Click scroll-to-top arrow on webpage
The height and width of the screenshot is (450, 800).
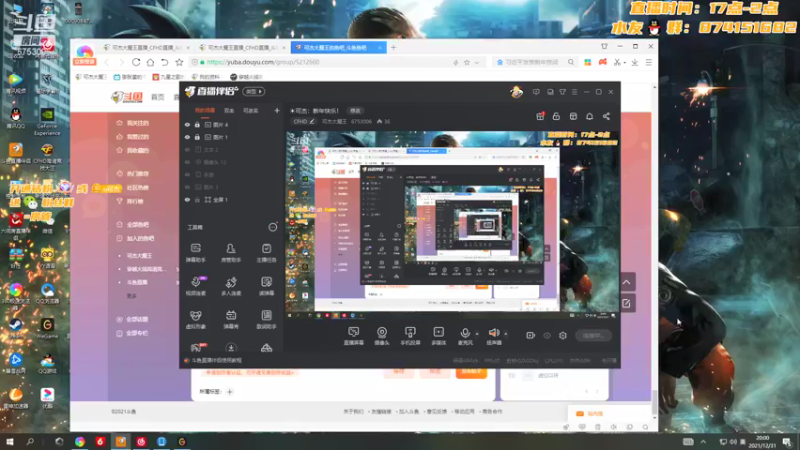click(x=627, y=282)
